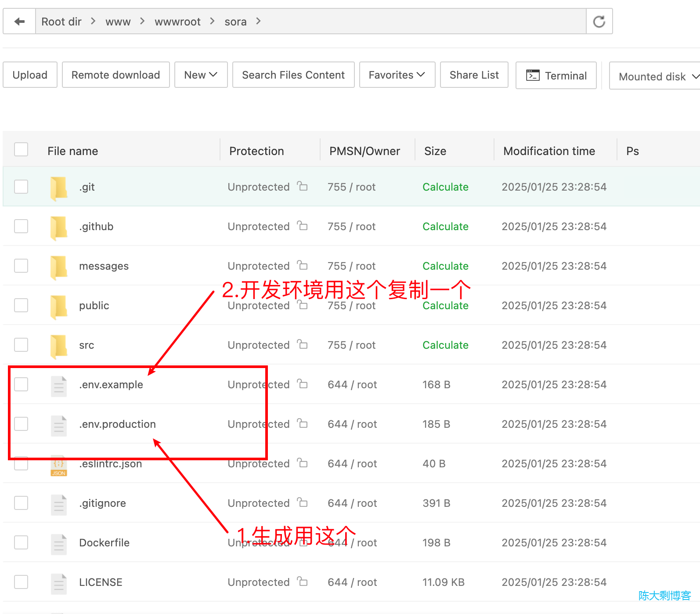This screenshot has width=700, height=614.
Task: Launch the Terminal button
Action: tap(556, 76)
